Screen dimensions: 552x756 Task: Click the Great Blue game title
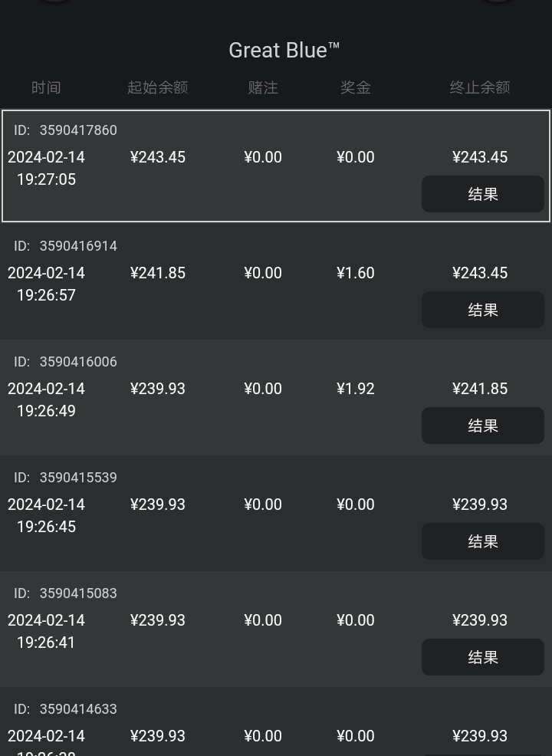point(284,51)
